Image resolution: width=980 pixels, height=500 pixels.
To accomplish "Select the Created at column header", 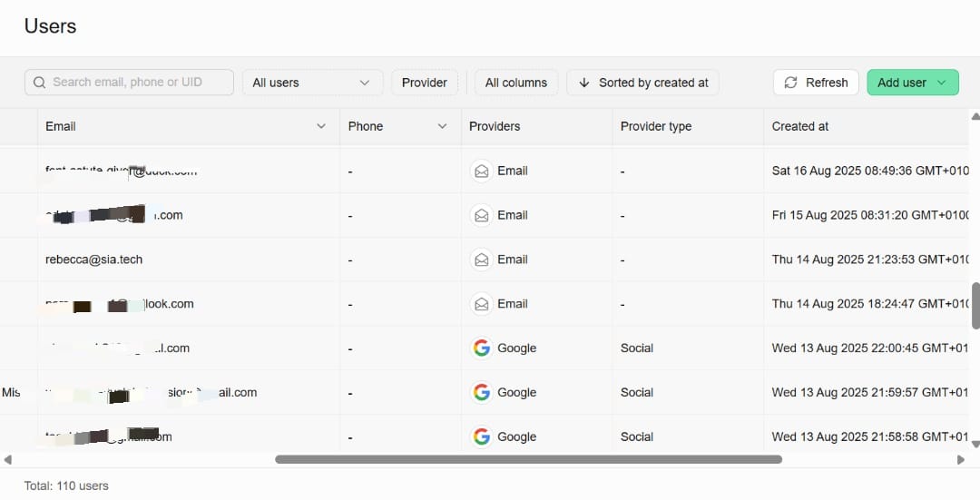I will point(799,126).
